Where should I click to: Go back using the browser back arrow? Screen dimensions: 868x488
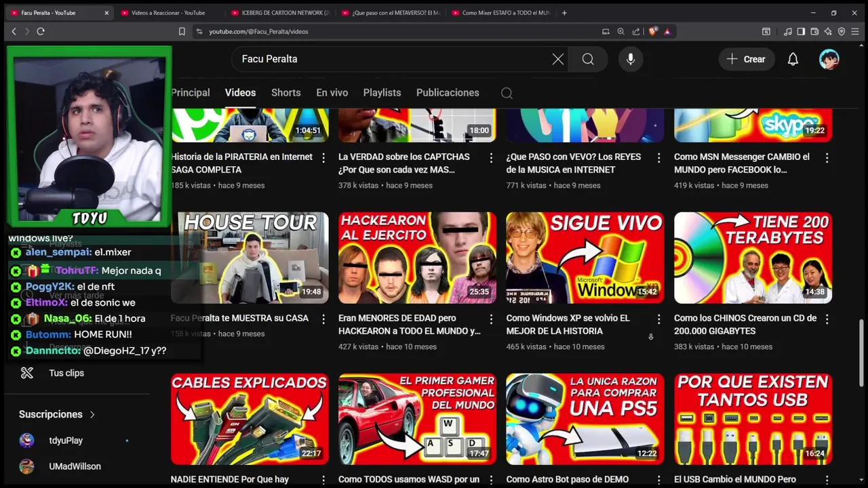pos(14,31)
